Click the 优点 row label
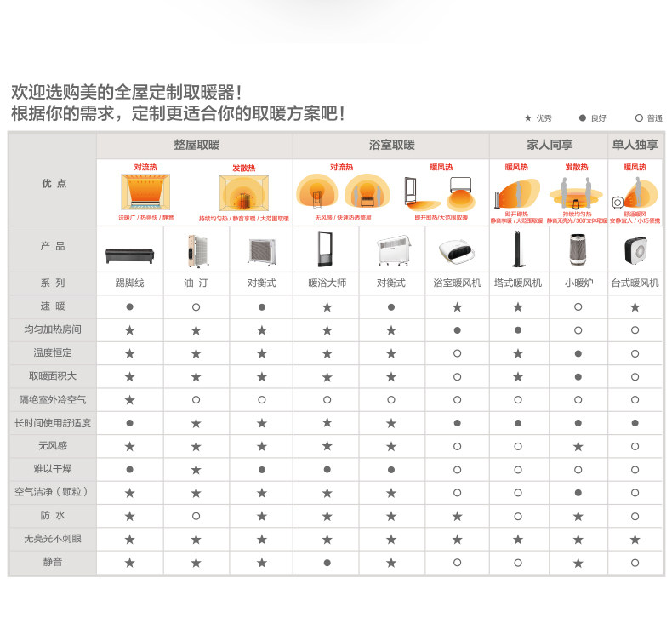Image resolution: width=672 pixels, height=618 pixels. (54, 184)
